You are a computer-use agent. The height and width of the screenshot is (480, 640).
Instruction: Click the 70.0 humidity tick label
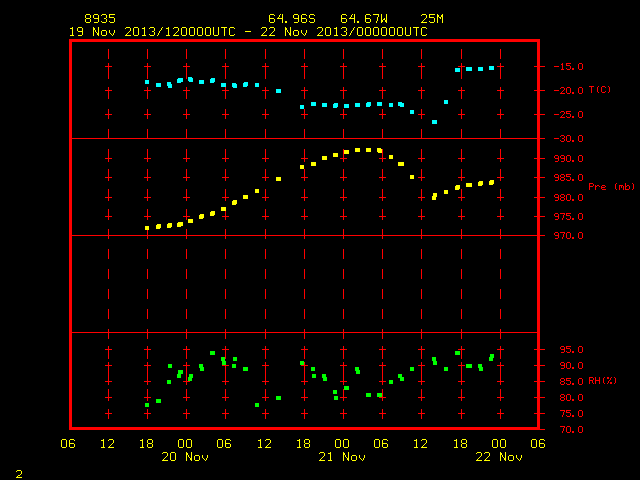571,429
